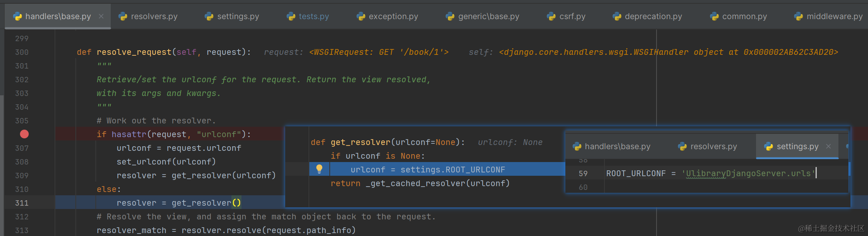Click the Python file icon on top settings.py tab
868x236 pixels.
[209, 16]
